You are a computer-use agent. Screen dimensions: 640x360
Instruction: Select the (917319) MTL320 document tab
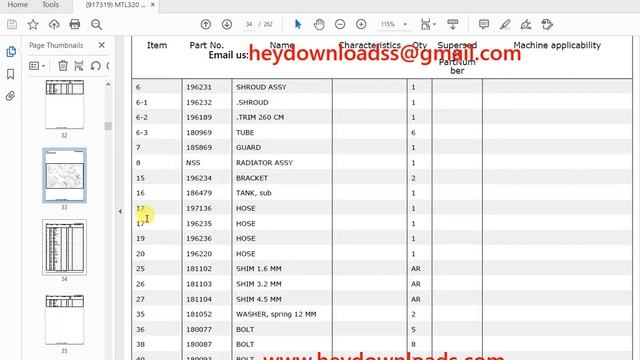click(x=115, y=5)
